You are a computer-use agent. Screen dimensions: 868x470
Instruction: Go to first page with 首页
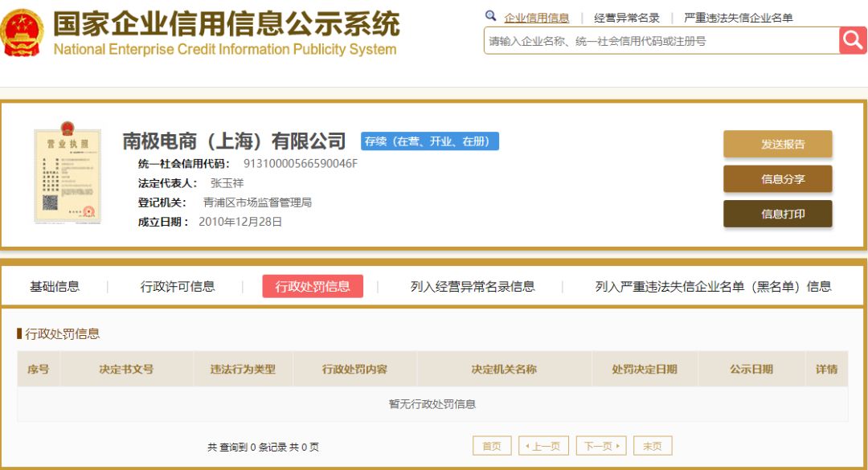click(492, 446)
